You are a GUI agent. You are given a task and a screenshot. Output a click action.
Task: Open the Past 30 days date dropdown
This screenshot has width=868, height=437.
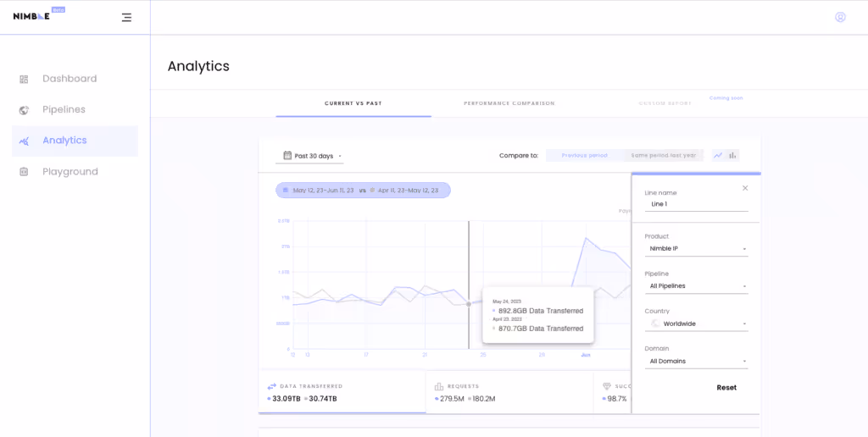pyautogui.click(x=310, y=156)
